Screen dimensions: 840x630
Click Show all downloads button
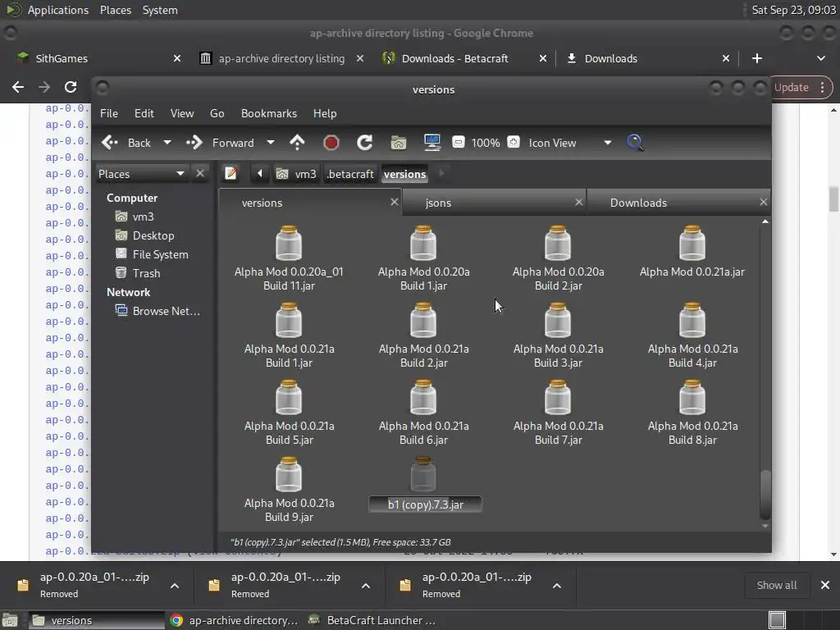(x=776, y=585)
